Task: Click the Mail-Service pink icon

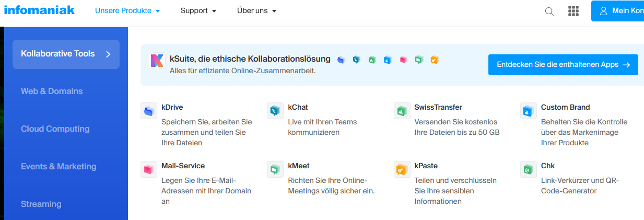Action: [x=149, y=169]
